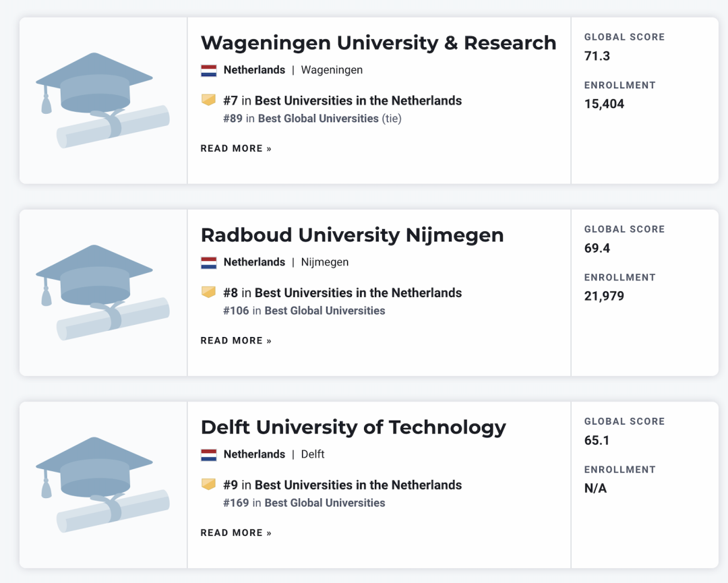
Task: Click Netherlands flag icon under Wageningen
Action: coord(209,70)
